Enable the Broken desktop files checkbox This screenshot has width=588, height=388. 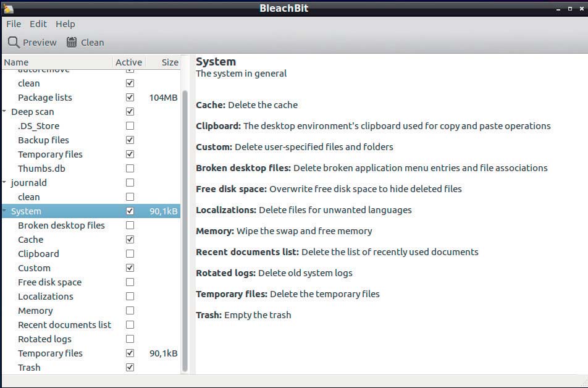click(130, 225)
